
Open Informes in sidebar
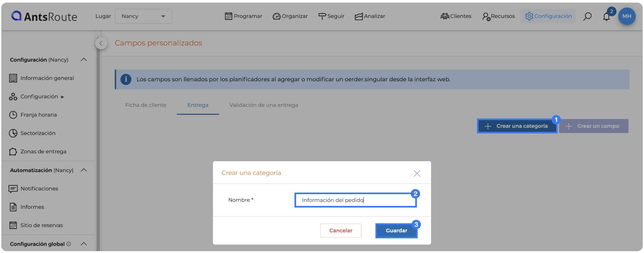click(26, 207)
